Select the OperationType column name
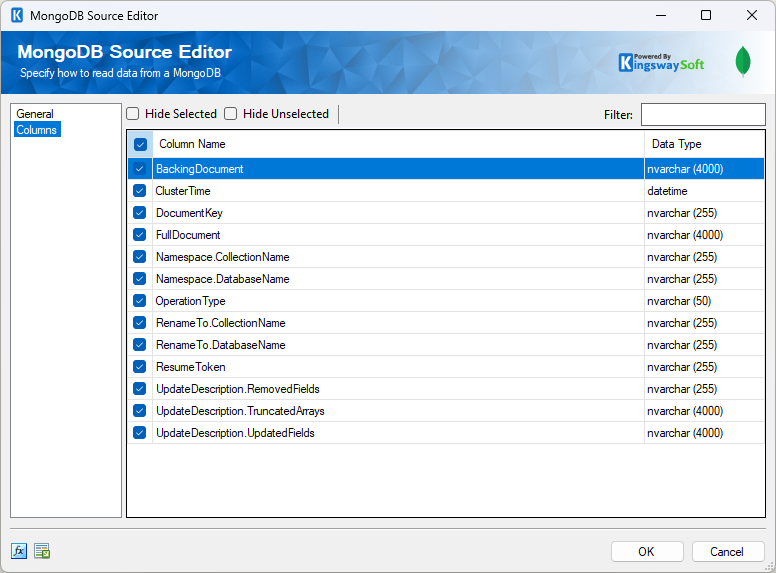This screenshot has height=573, width=776. [190, 301]
